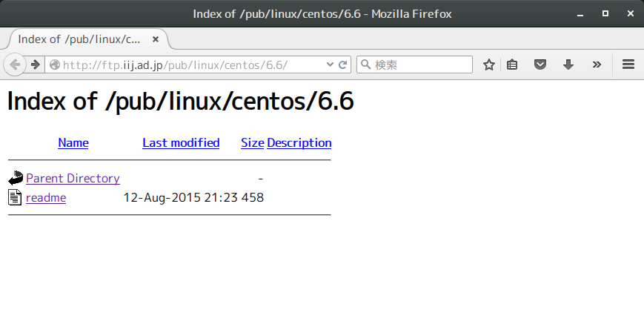Show bookmarks list icon

[512, 65]
